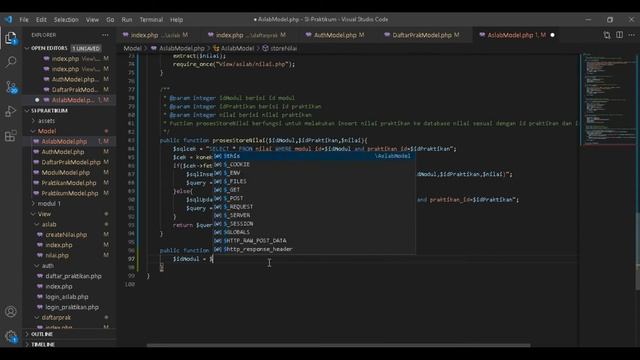Click the Model breadcrumb segment
This screenshot has width=640, height=360.
(132, 48)
